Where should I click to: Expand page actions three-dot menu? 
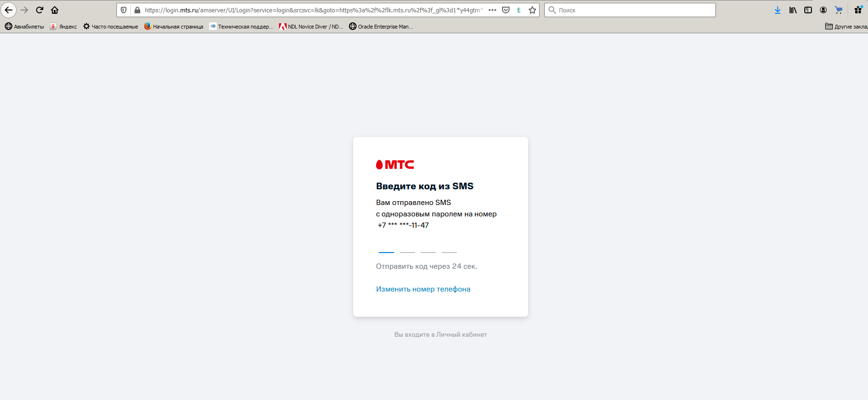point(492,10)
